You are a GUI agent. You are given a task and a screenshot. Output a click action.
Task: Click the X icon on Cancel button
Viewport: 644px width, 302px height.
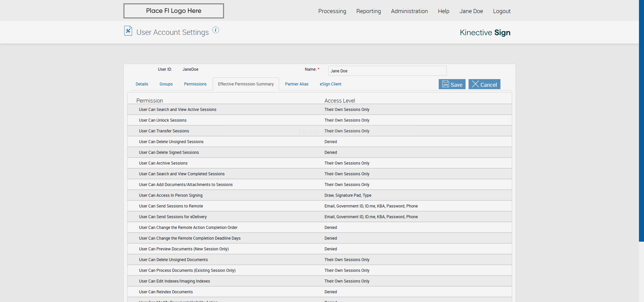click(475, 84)
